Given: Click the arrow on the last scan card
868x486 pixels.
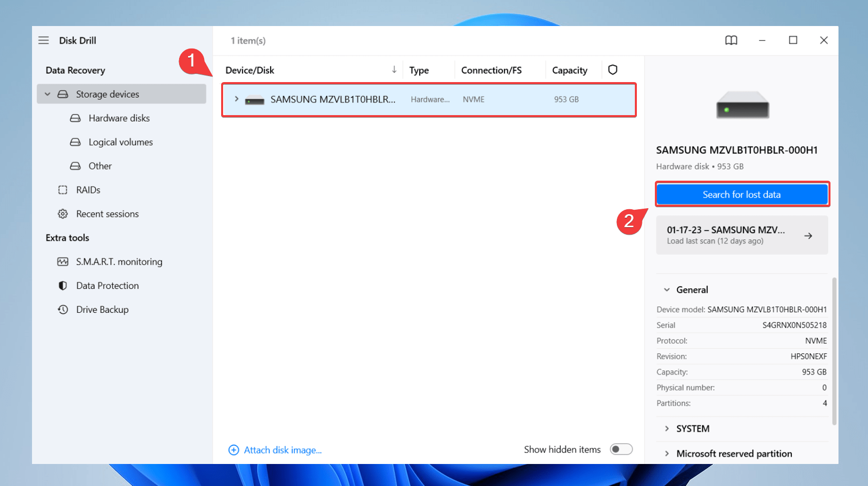Looking at the screenshot, I should (x=808, y=236).
